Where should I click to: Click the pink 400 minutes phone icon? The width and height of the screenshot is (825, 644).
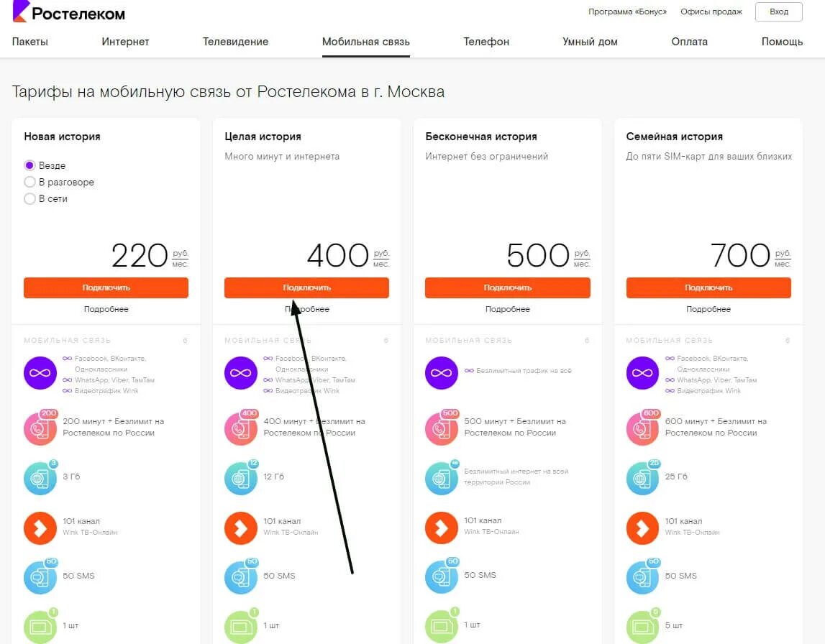(x=241, y=428)
